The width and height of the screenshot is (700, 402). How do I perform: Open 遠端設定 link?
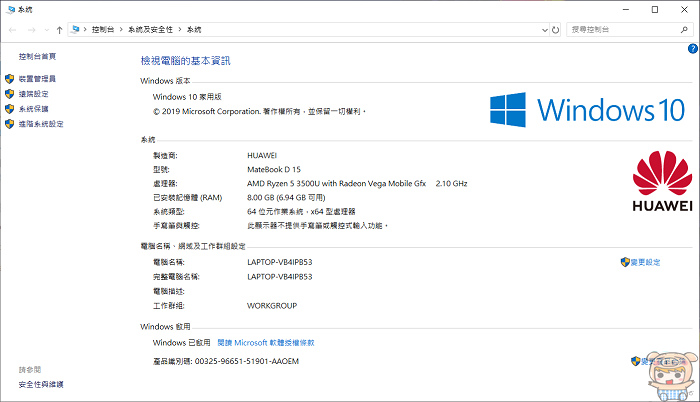pos(33,94)
